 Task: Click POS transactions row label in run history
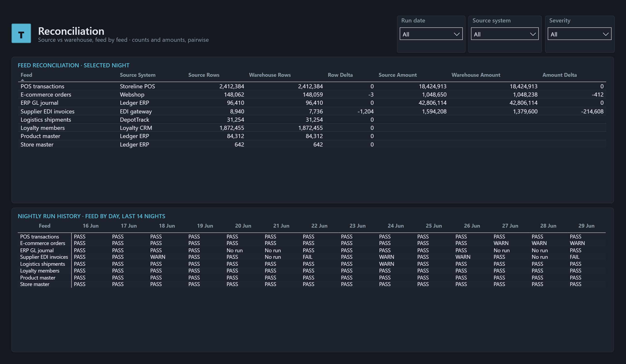coord(39,237)
